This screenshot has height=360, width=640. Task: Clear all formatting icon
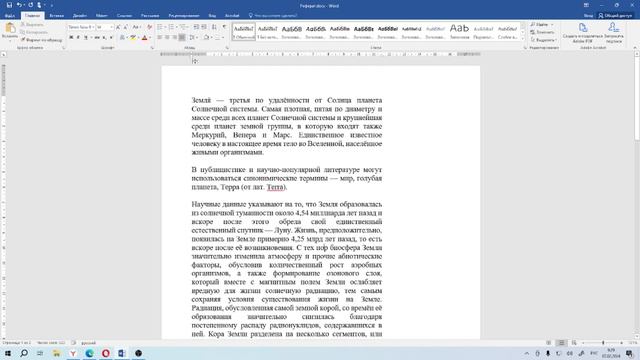(x=149, y=27)
